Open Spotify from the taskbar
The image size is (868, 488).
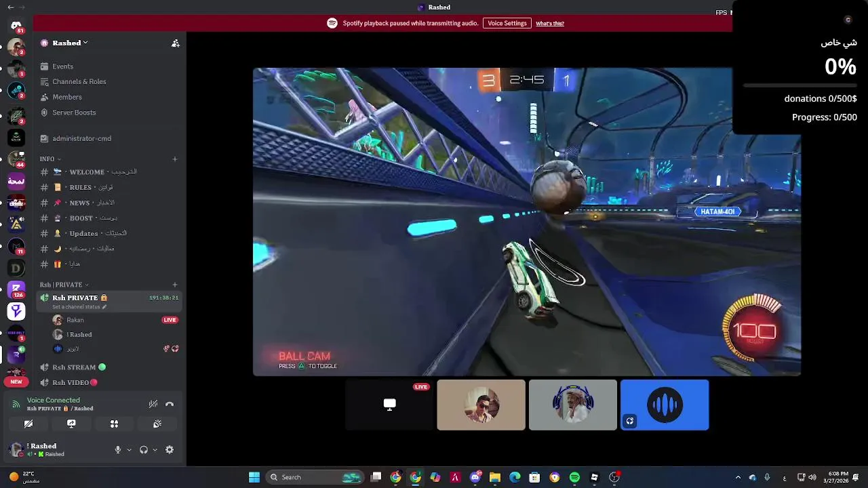(574, 477)
